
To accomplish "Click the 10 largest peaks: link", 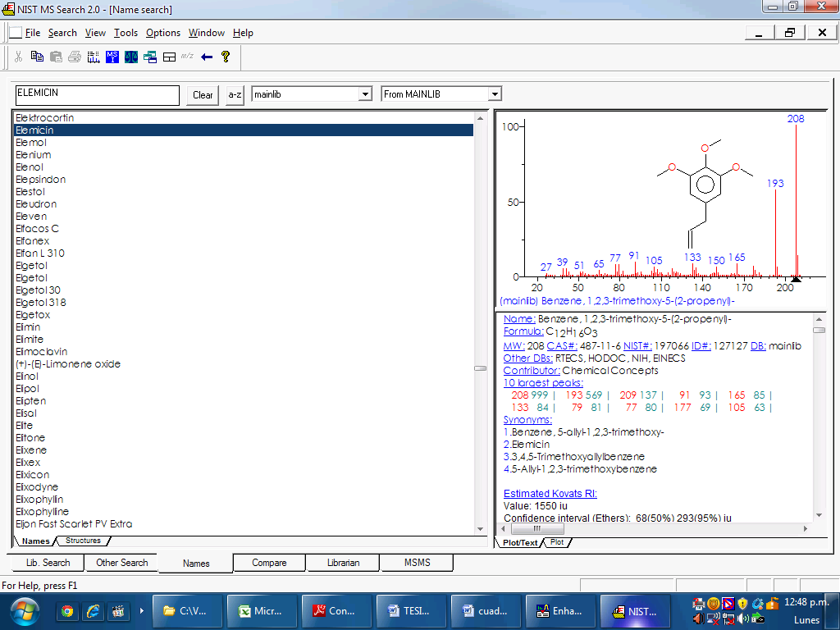I will click(x=543, y=382).
